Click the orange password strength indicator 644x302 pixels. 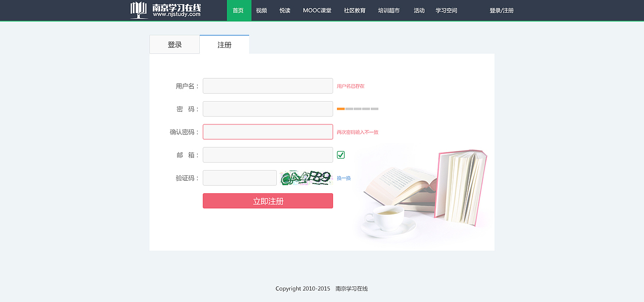coord(341,108)
